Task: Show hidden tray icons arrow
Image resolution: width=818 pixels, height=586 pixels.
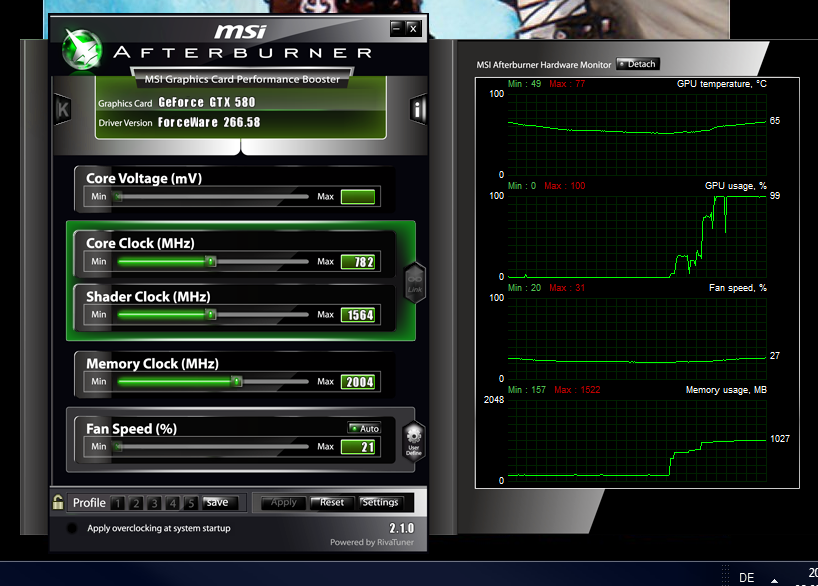Action: coord(775,580)
